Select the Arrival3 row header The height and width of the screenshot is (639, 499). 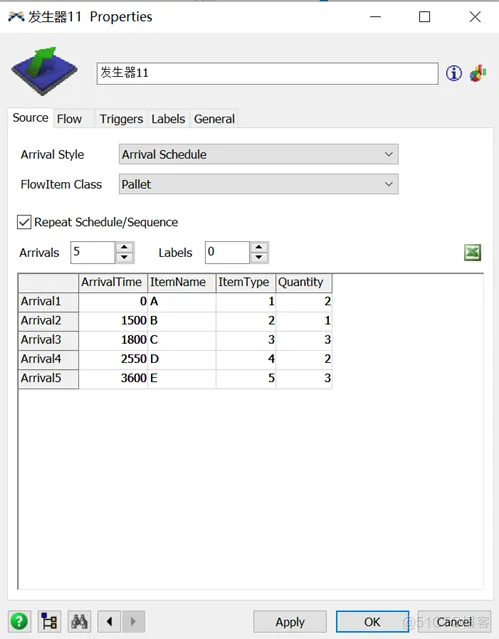pyautogui.click(x=48, y=340)
